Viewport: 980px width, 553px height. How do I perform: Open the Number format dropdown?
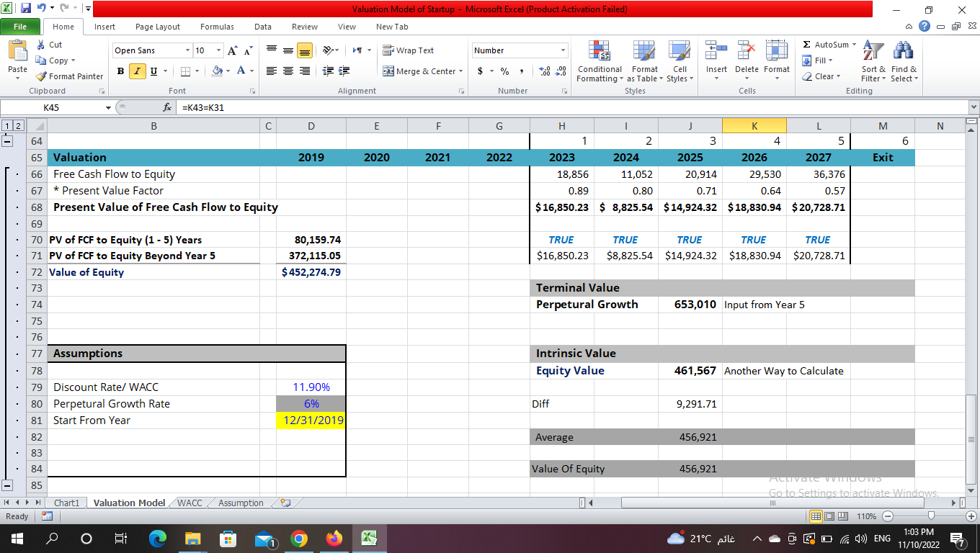561,50
